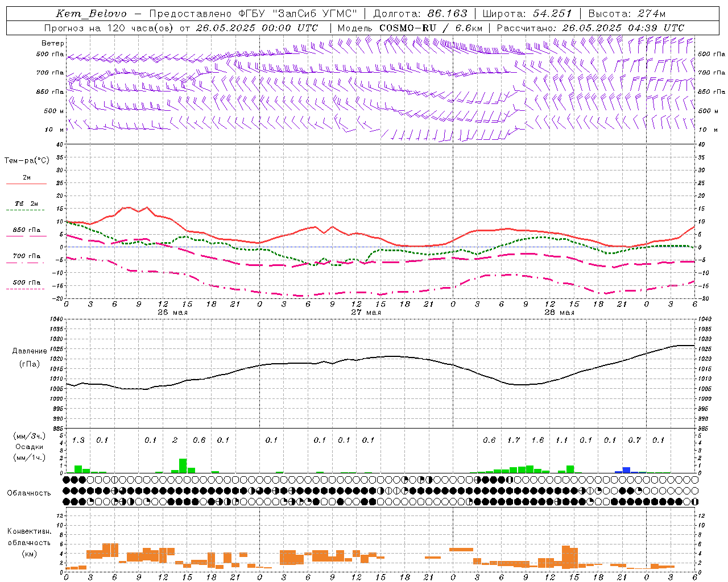Screen dimensions: 728x582
Task: Click the 500 м wind level label on left
Action: [x=54, y=111]
